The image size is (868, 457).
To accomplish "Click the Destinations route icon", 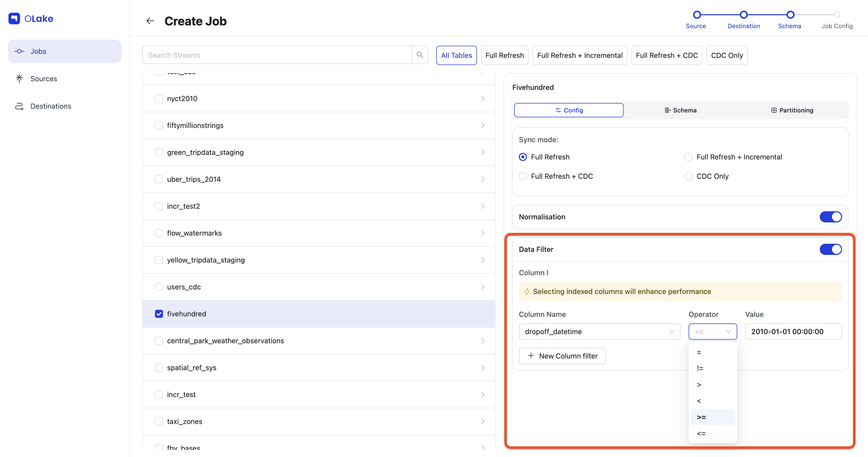I will [20, 106].
